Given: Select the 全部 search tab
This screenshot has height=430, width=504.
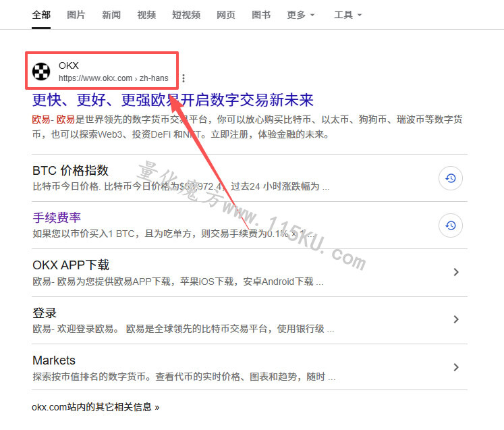Looking at the screenshot, I should [x=41, y=15].
